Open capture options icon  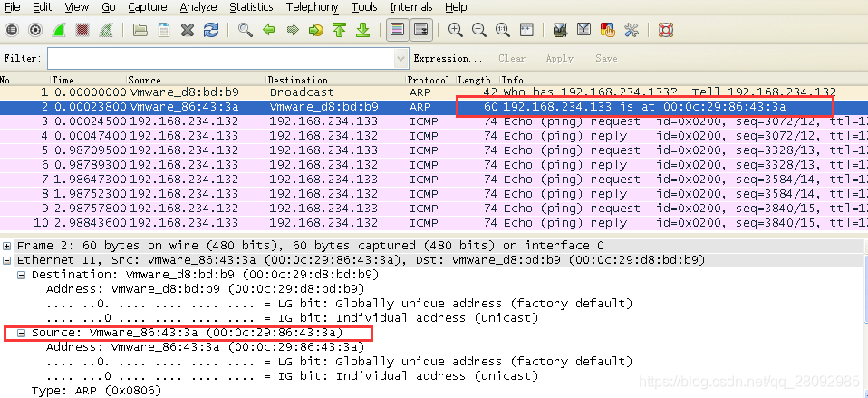pyautogui.click(x=34, y=30)
